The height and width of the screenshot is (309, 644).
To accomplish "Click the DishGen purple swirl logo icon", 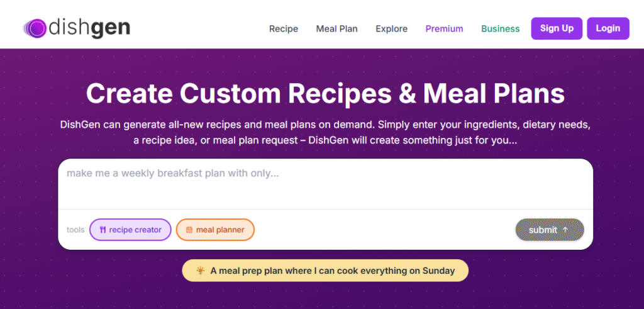I will (35, 28).
